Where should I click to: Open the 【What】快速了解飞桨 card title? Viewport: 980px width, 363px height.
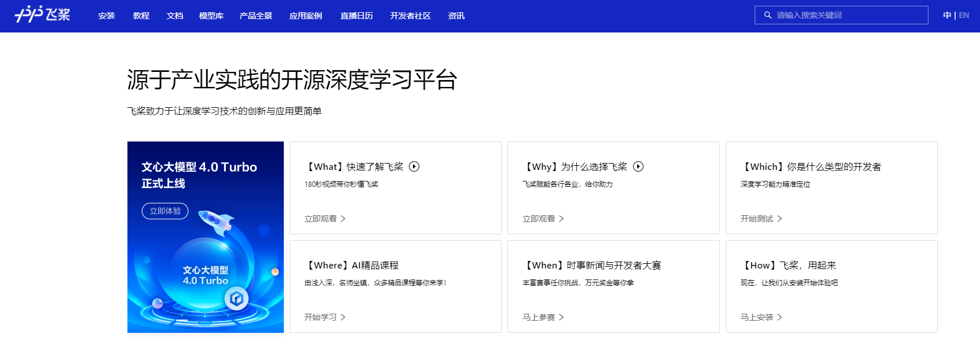point(354,167)
